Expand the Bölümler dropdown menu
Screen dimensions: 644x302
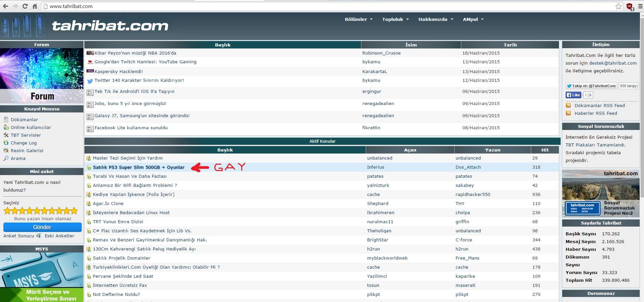(x=358, y=19)
